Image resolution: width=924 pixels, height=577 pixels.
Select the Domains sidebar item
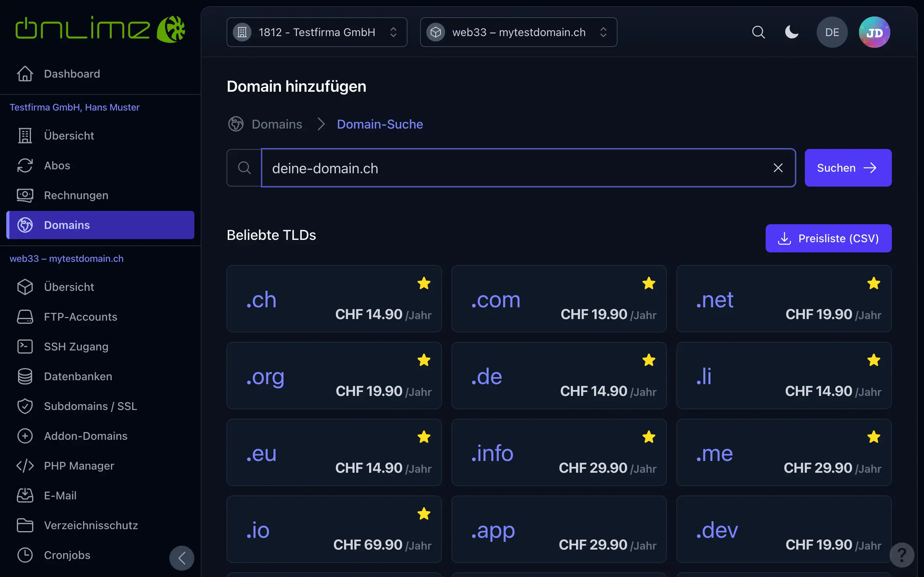pyautogui.click(x=100, y=225)
